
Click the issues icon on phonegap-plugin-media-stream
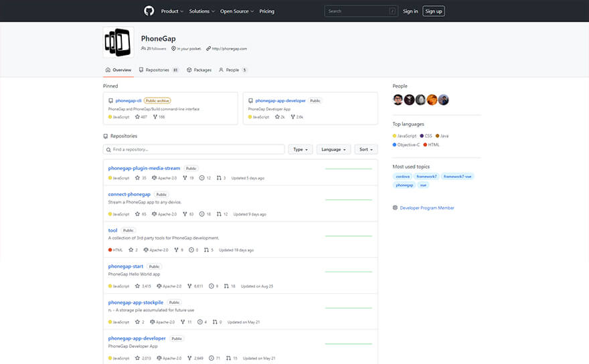point(200,178)
